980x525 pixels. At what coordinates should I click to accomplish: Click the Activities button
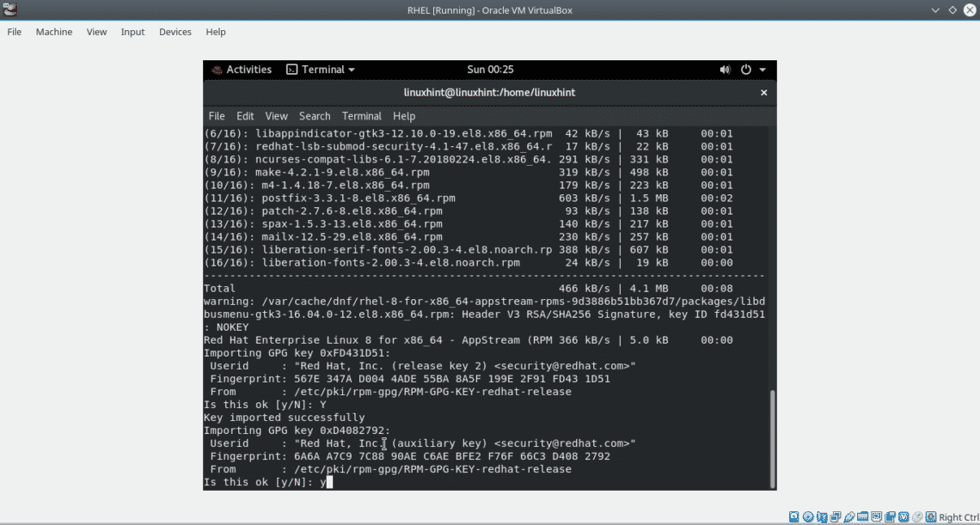click(x=248, y=70)
